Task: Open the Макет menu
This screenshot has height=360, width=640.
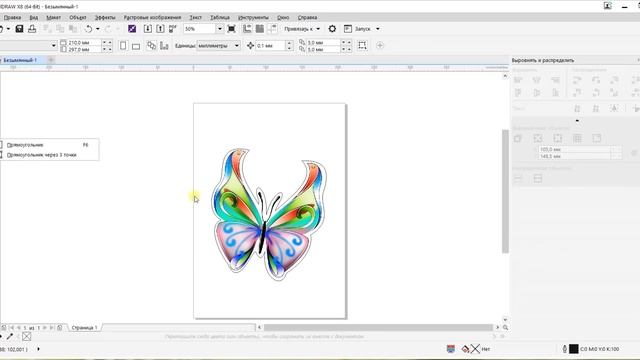Action: [53, 18]
